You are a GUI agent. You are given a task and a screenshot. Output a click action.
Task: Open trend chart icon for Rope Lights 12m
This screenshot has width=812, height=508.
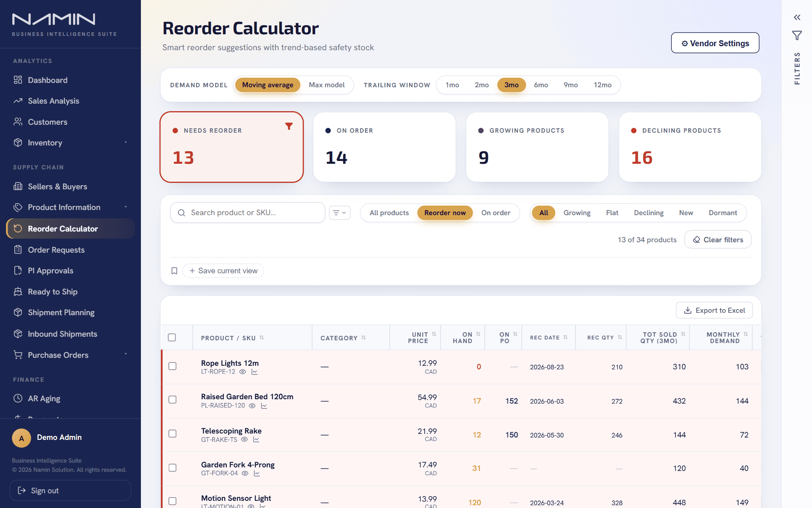click(254, 372)
